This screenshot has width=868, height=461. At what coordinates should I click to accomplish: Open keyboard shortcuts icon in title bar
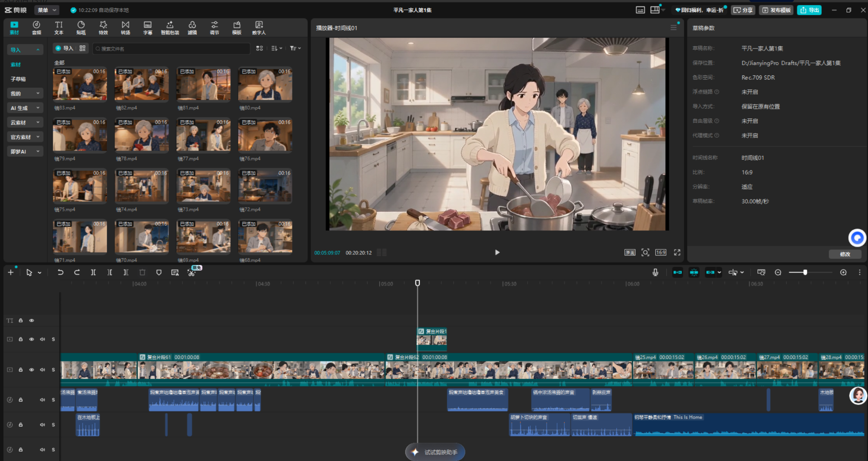click(640, 10)
